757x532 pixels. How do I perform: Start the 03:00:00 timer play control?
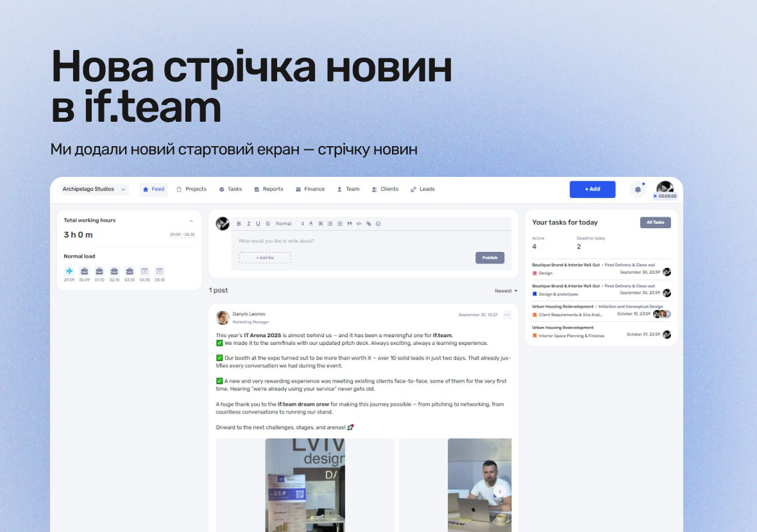point(655,196)
